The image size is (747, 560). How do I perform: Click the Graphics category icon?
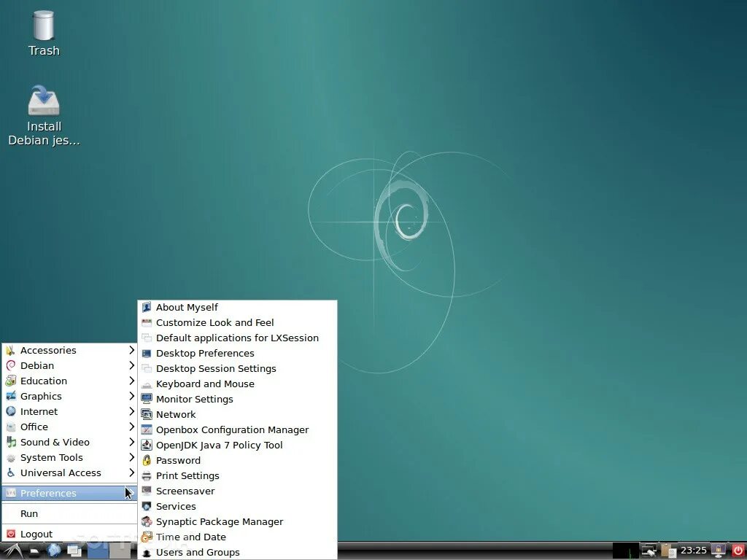10,396
